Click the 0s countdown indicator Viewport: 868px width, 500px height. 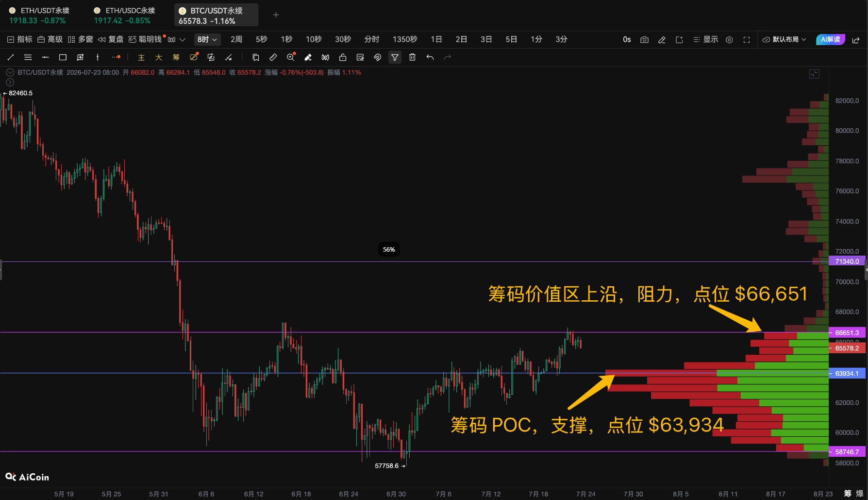point(627,39)
